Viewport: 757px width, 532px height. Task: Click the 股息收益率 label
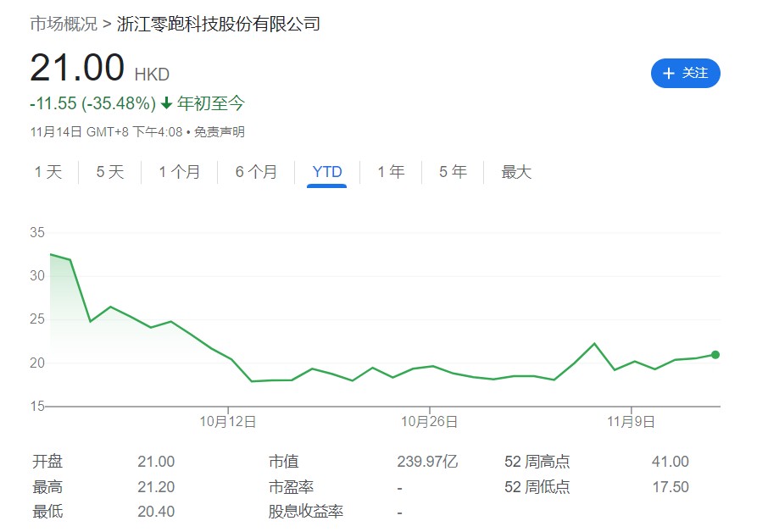[x=306, y=512]
